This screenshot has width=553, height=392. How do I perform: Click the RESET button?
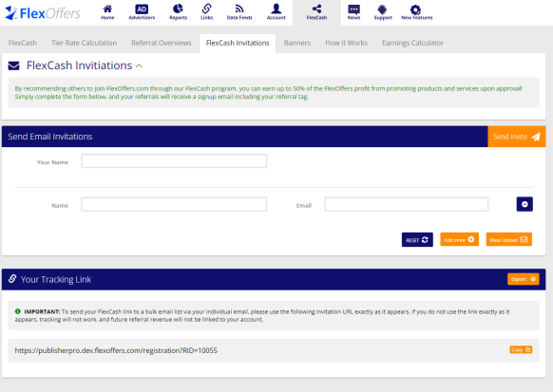click(417, 240)
